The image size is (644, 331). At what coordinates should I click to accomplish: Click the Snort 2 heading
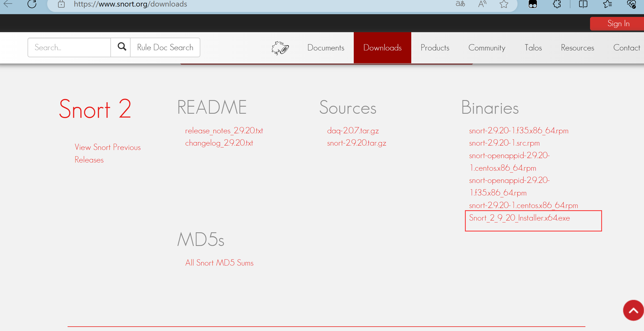coord(95,109)
